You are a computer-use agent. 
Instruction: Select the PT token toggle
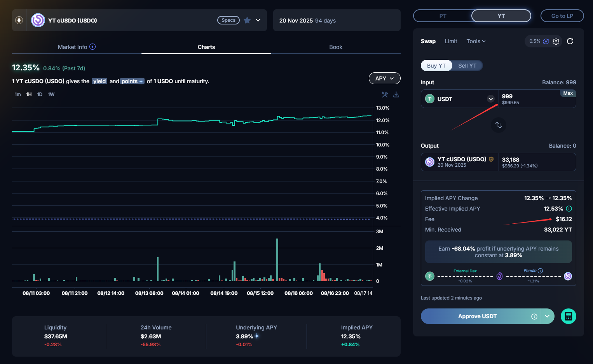point(443,16)
